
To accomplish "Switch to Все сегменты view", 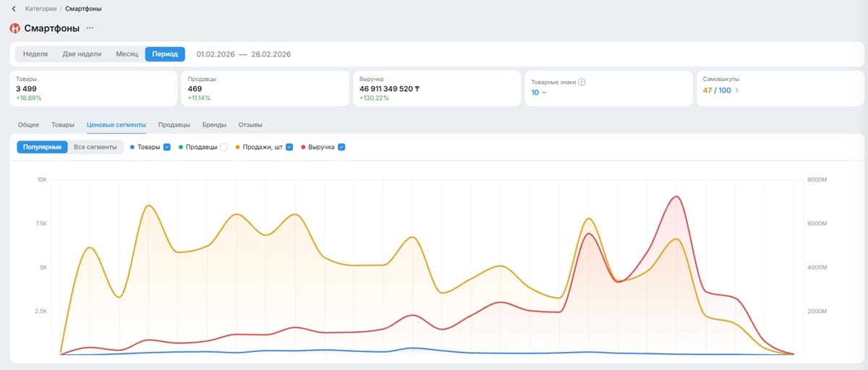I will (x=95, y=147).
